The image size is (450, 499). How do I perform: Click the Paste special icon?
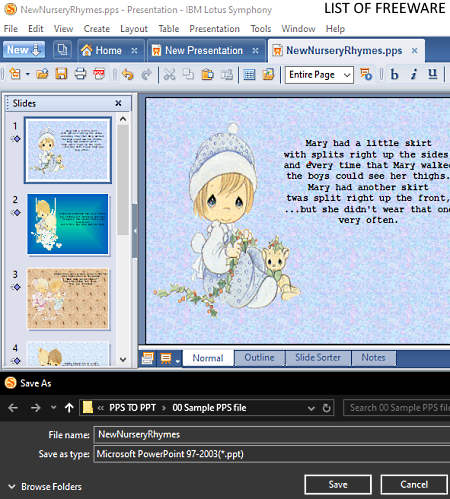(227, 74)
